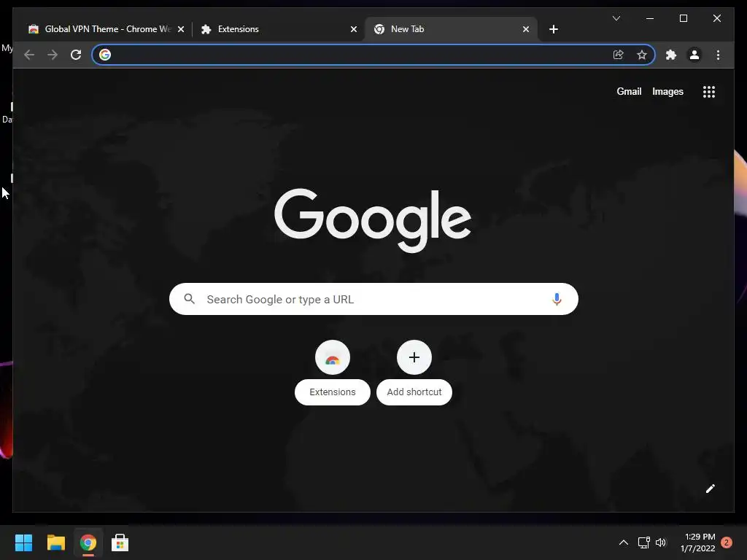Image resolution: width=747 pixels, height=560 pixels.
Task: Open the Extensions puzzle icon menu
Action: click(x=671, y=55)
